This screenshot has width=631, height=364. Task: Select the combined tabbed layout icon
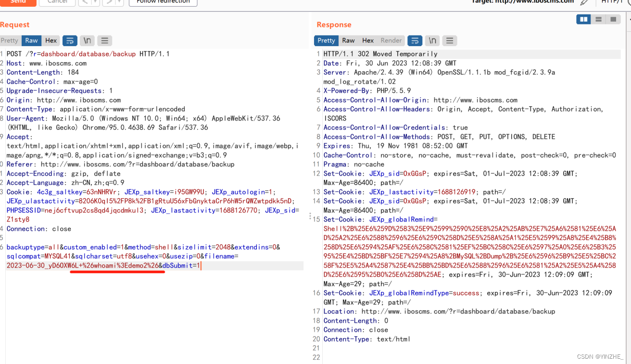(613, 19)
